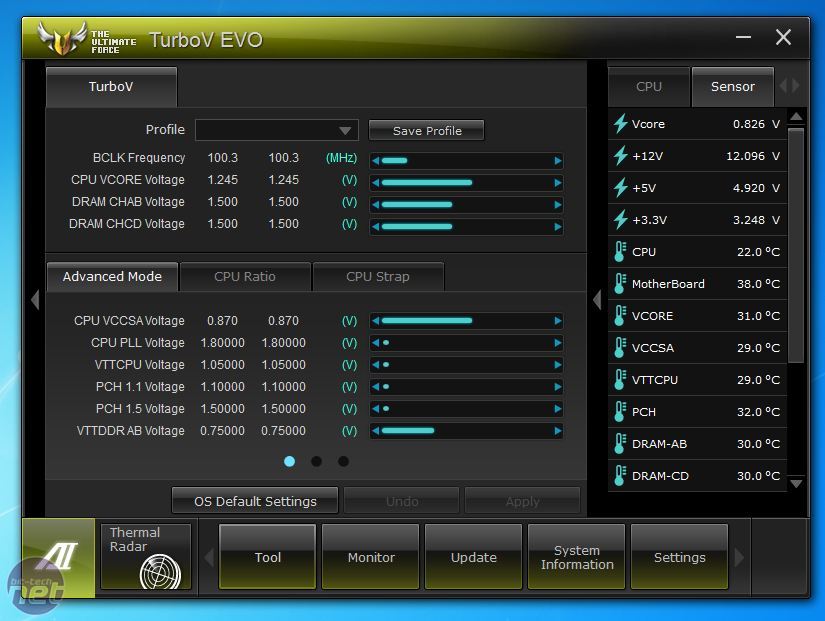Click the DRAM CHAB Voltage slider bar

pos(467,205)
